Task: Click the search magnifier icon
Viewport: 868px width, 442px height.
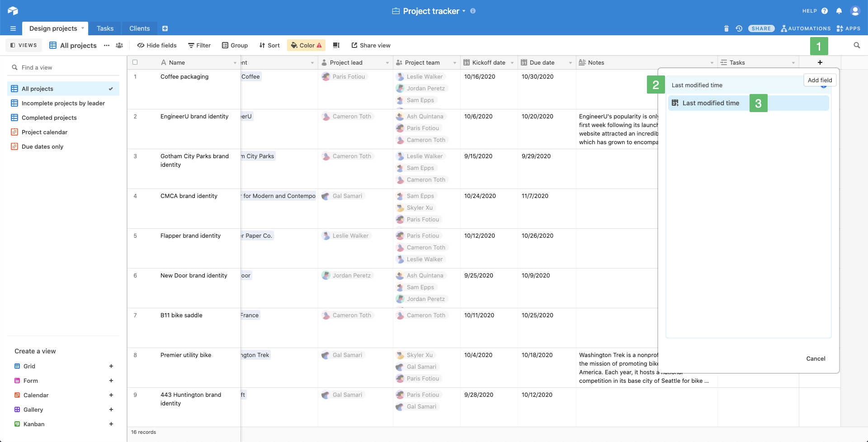Action: click(x=857, y=45)
